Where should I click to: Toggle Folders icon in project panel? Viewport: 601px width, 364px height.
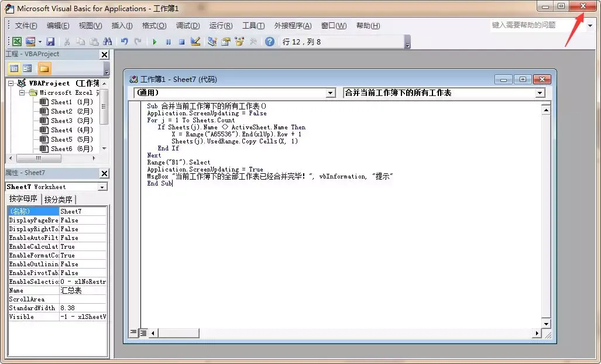[x=44, y=68]
